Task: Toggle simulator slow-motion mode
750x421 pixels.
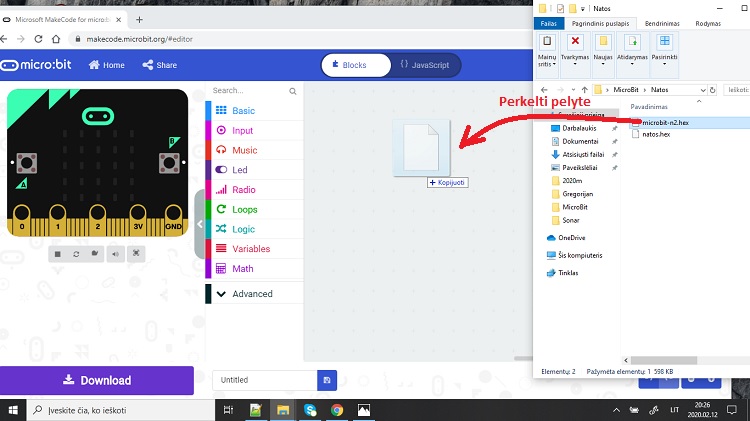Action: click(95, 254)
